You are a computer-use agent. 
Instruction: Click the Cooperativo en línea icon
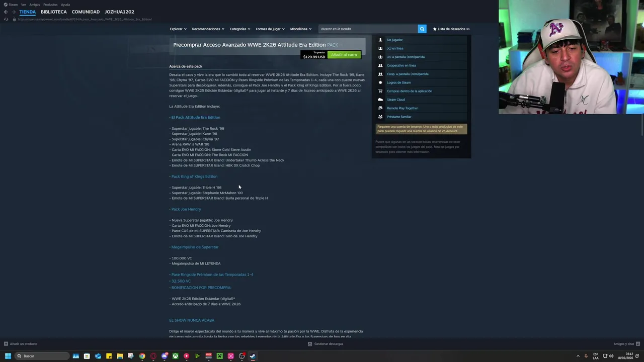click(x=380, y=65)
